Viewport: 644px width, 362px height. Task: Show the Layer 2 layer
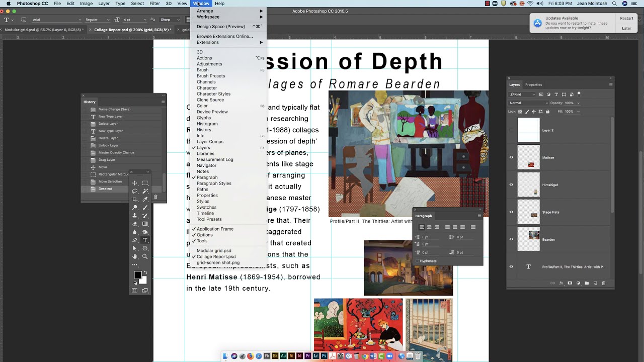coord(511,130)
